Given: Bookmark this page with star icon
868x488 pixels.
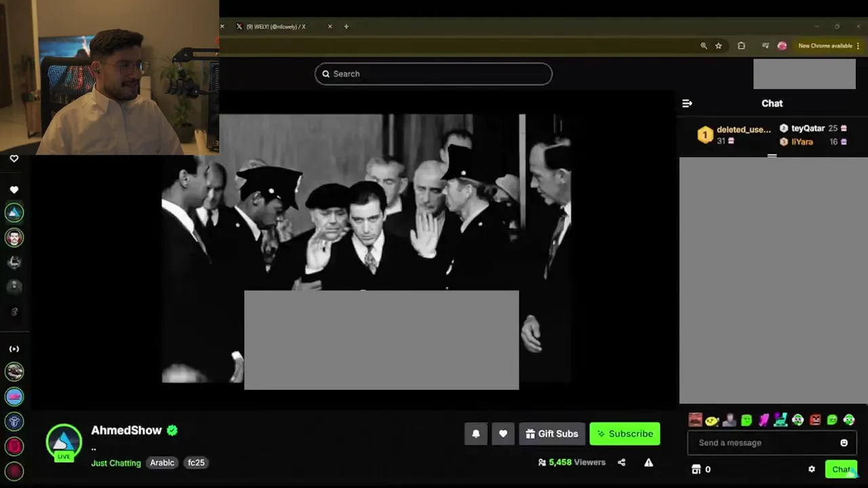Looking at the screenshot, I should coord(719,45).
